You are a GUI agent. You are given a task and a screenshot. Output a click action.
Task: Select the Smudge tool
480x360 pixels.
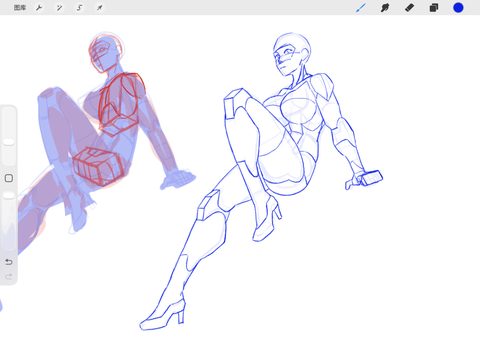pyautogui.click(x=385, y=8)
